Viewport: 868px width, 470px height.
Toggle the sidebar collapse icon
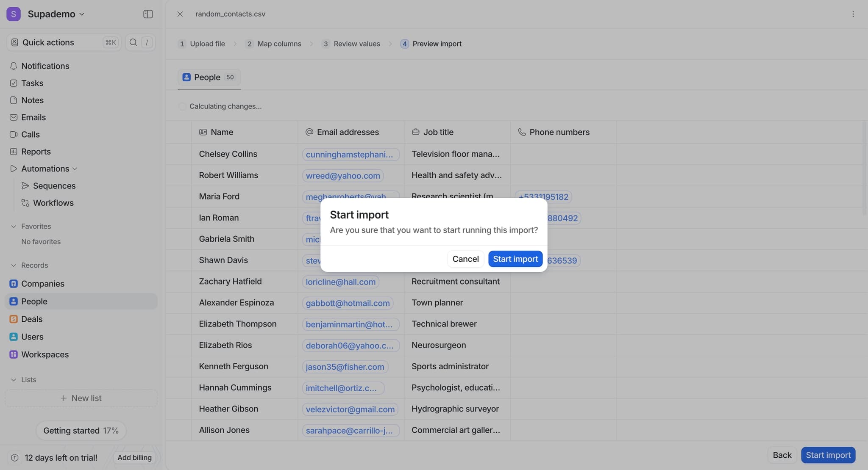click(x=148, y=14)
